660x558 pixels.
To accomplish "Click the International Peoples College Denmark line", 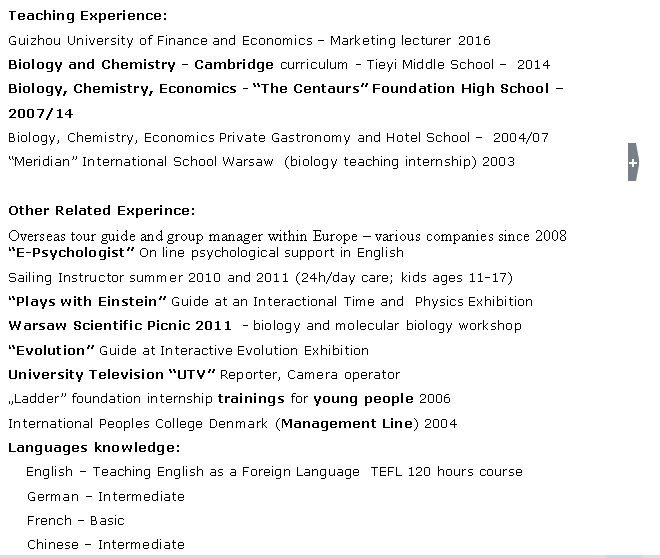I will tap(232, 424).
